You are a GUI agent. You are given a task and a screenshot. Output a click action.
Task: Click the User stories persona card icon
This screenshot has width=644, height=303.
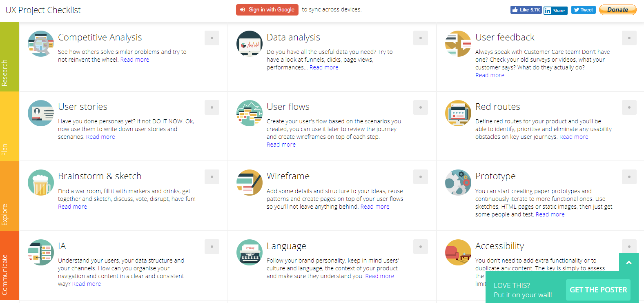pos(41,113)
